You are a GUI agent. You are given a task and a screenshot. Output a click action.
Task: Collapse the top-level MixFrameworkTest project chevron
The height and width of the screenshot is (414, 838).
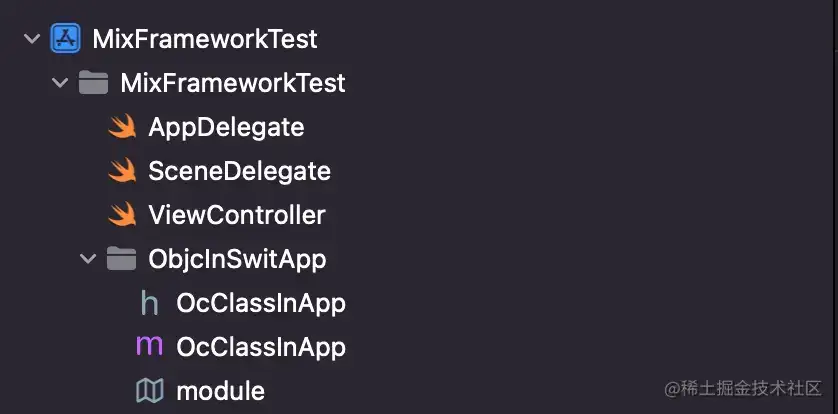(33, 38)
